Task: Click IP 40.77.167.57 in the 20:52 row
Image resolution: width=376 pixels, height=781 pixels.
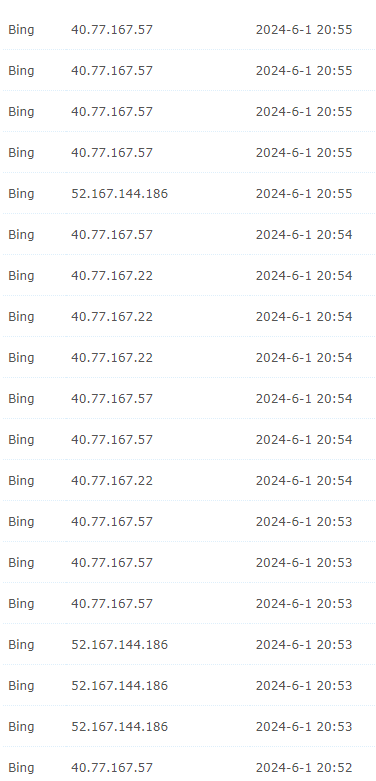Action: pos(112,768)
